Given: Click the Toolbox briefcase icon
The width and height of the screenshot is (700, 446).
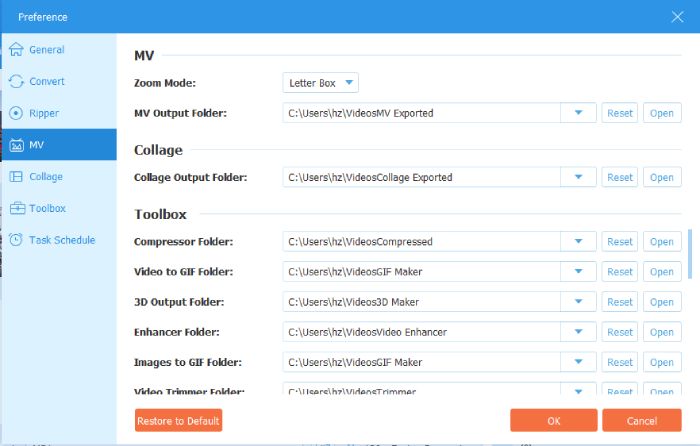Looking at the screenshot, I should point(17,208).
